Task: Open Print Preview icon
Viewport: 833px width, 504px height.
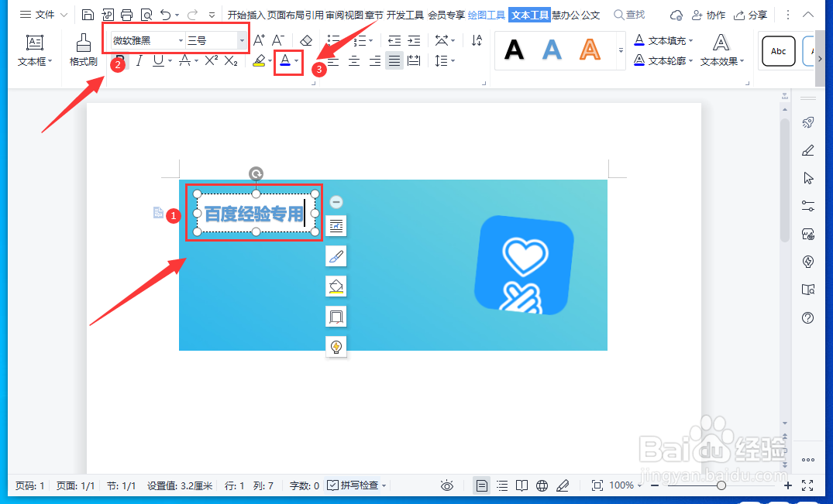Action: [x=146, y=15]
